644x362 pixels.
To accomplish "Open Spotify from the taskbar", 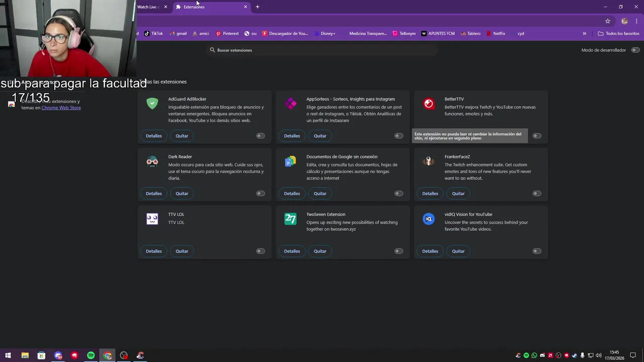I will click(x=91, y=355).
